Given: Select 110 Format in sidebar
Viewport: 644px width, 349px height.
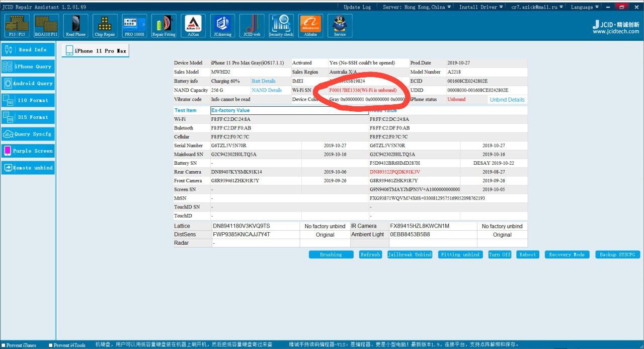Looking at the screenshot, I should [x=28, y=100].
